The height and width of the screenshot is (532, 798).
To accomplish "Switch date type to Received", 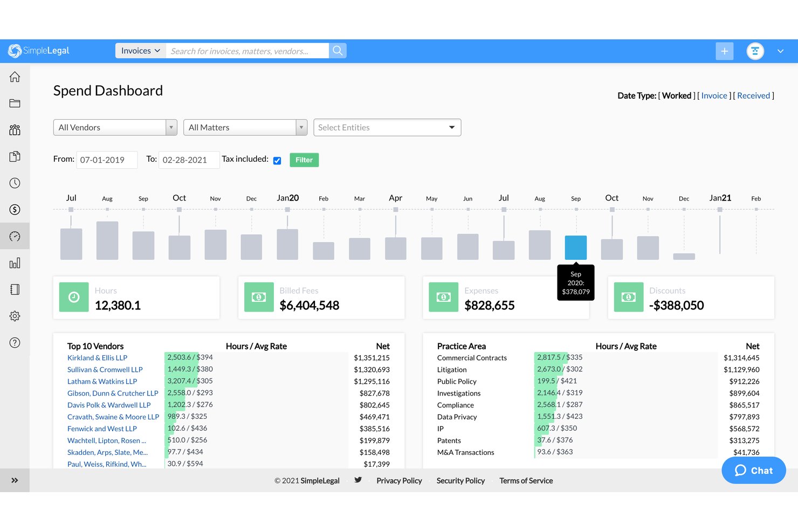I will (x=753, y=95).
